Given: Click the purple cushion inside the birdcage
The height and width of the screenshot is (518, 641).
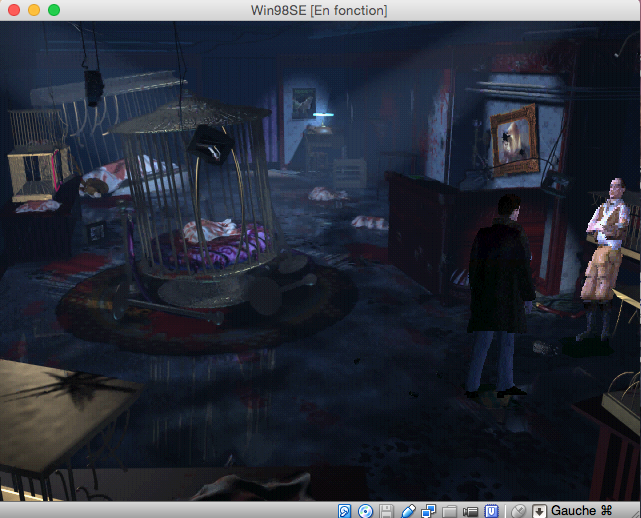Looking at the screenshot, I should coord(213,245).
